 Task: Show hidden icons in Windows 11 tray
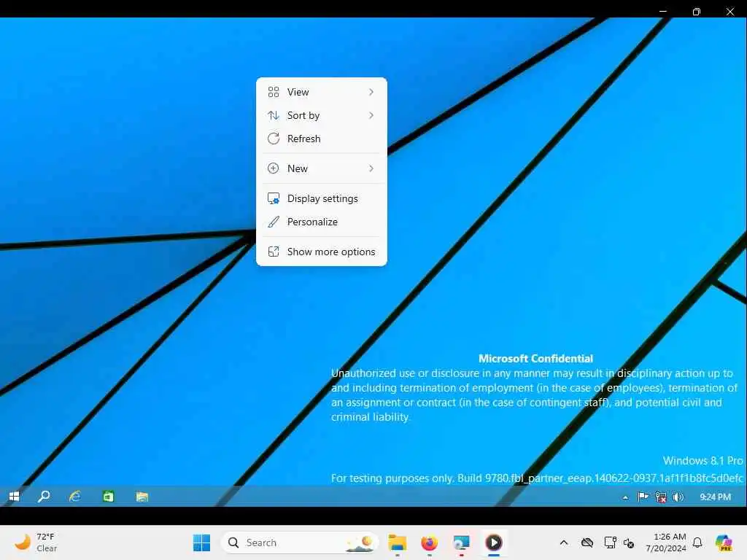pos(564,542)
